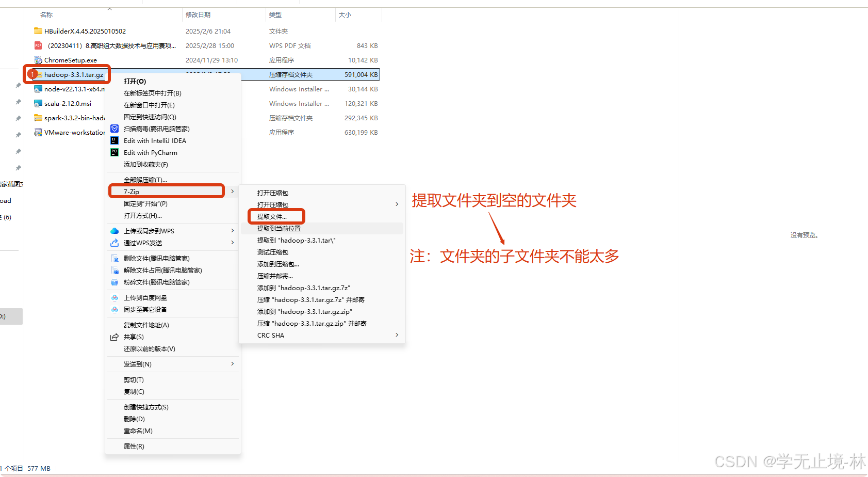Click the VMware-workstation installer icon
The width and height of the screenshot is (868, 477).
pos(38,132)
